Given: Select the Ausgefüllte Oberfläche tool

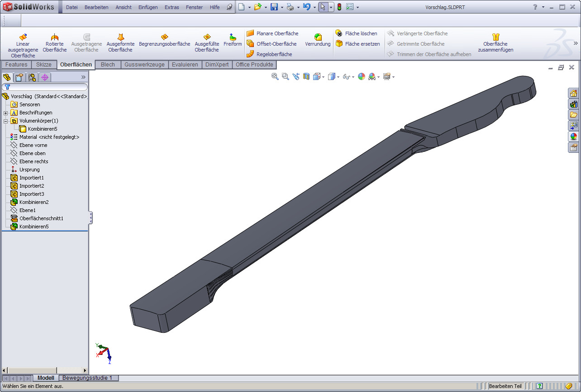Looking at the screenshot, I should pyautogui.click(x=207, y=43).
